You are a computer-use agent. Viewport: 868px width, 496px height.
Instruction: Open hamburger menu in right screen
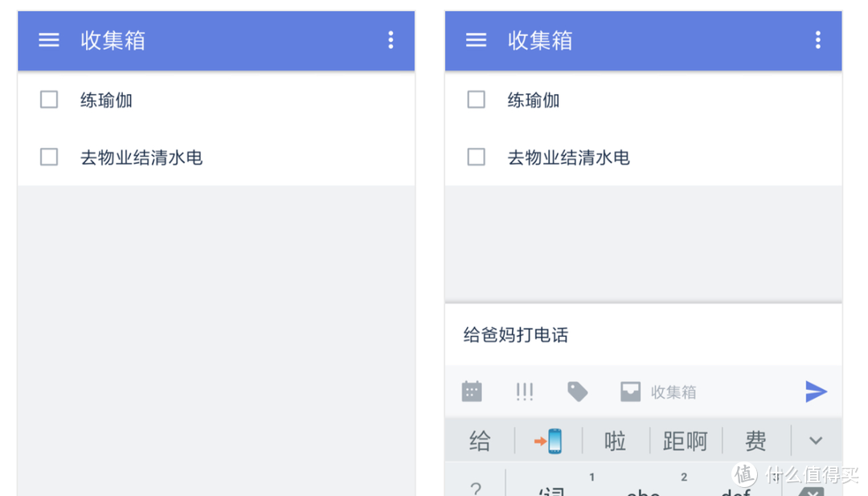tap(476, 40)
